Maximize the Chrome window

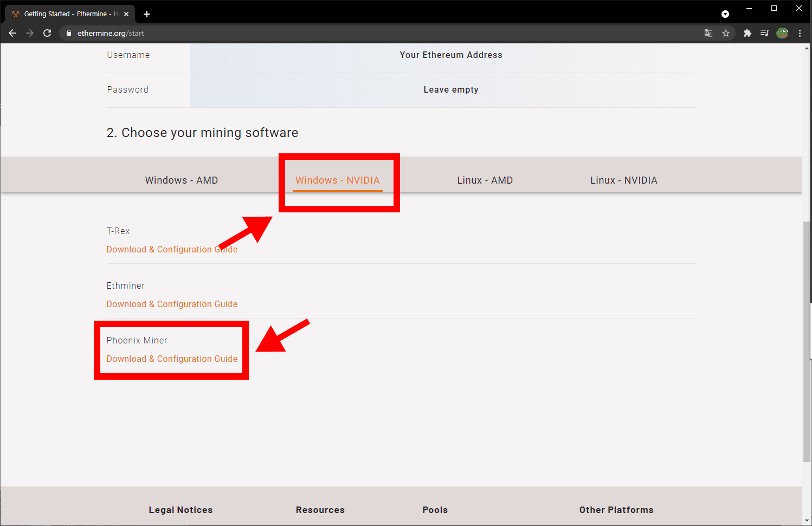[x=774, y=8]
